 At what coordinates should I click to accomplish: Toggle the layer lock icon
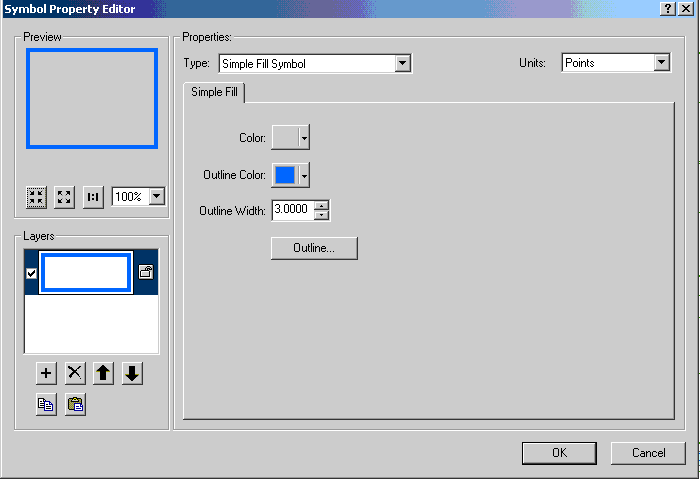point(146,272)
